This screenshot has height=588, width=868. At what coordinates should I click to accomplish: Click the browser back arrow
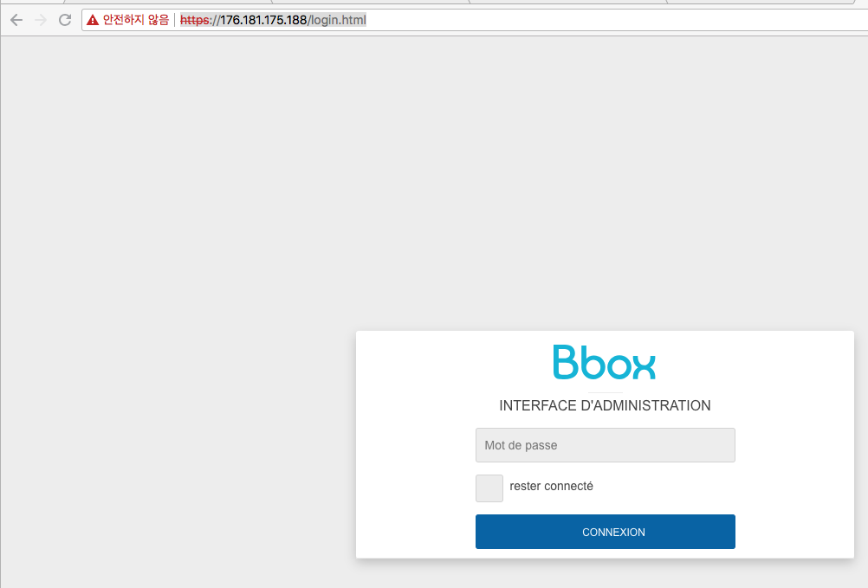pyautogui.click(x=16, y=21)
